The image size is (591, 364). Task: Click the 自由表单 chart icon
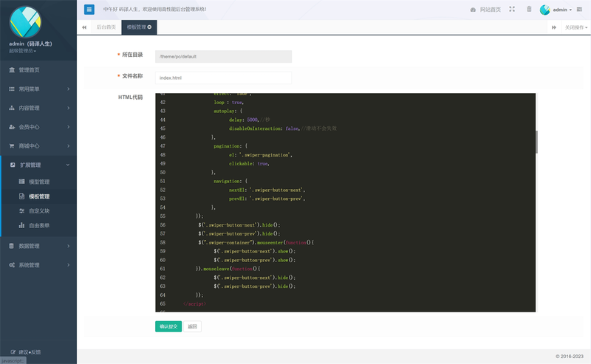click(x=22, y=225)
